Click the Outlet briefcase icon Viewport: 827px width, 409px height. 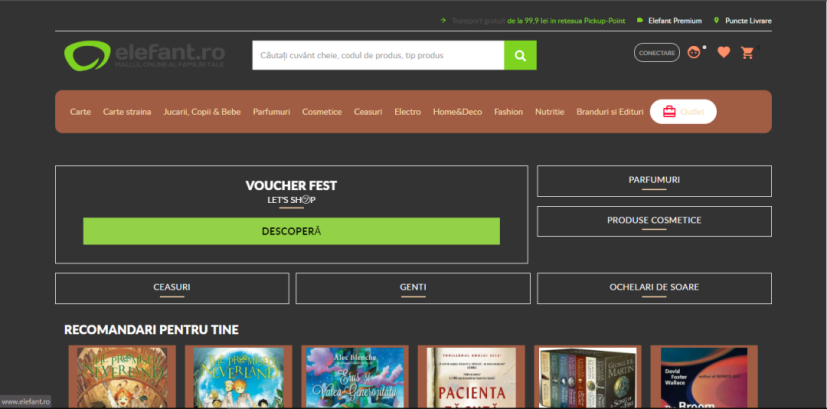(x=669, y=112)
